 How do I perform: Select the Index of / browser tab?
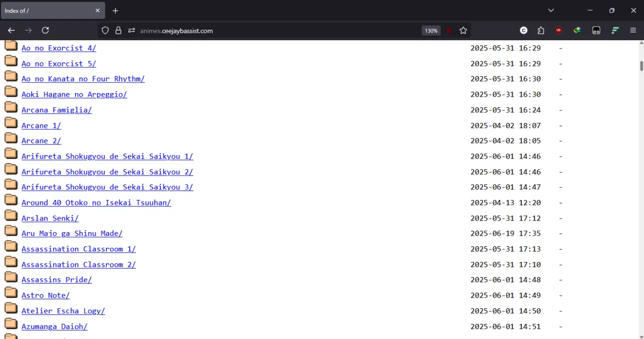click(52, 11)
